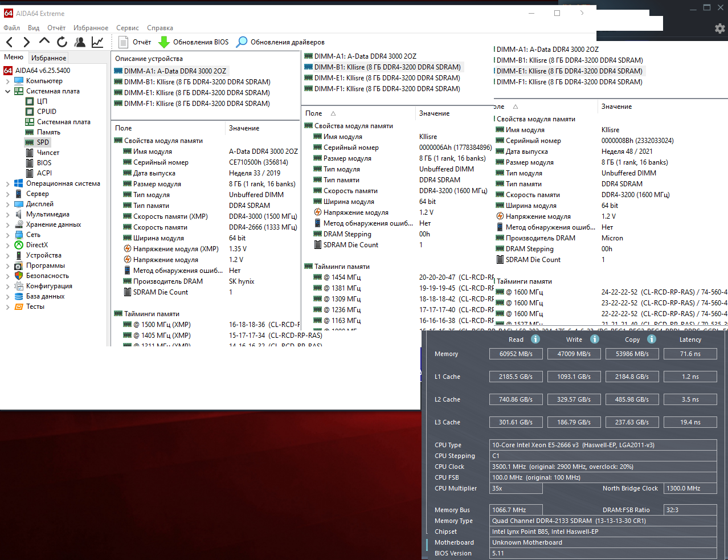
Task: Click the Back navigation arrow
Action: [10, 42]
